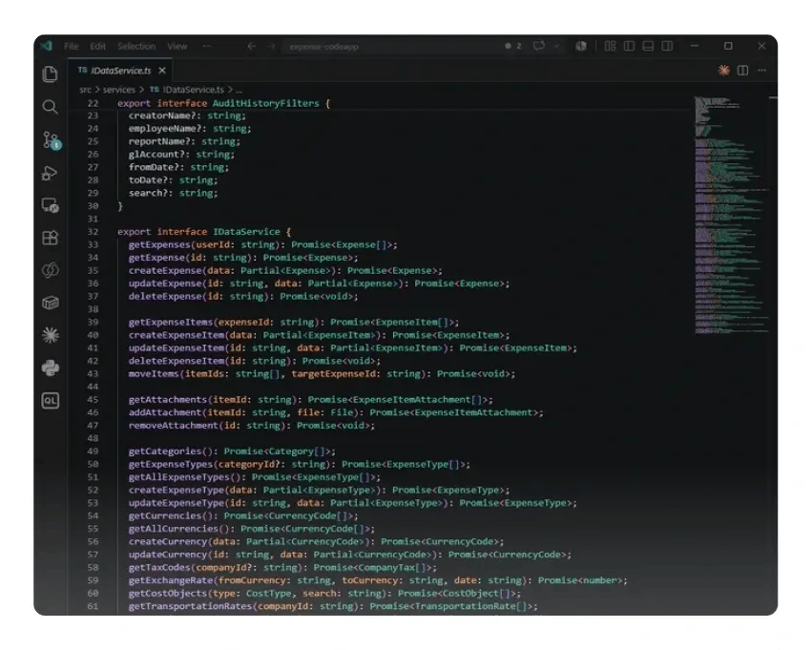
Task: Open the overflow ellipsis in menu bar
Action: 207,46
